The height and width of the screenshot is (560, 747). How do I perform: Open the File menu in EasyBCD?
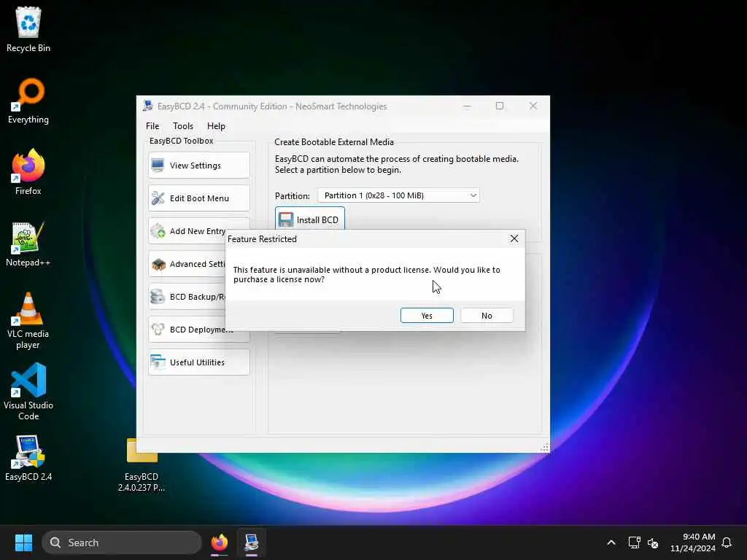[152, 125]
